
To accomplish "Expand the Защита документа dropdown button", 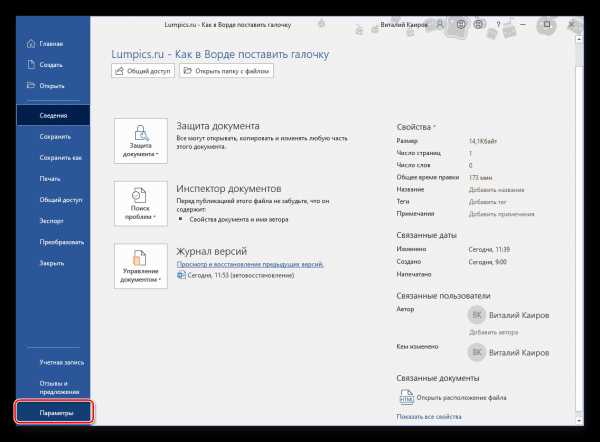I will point(140,141).
